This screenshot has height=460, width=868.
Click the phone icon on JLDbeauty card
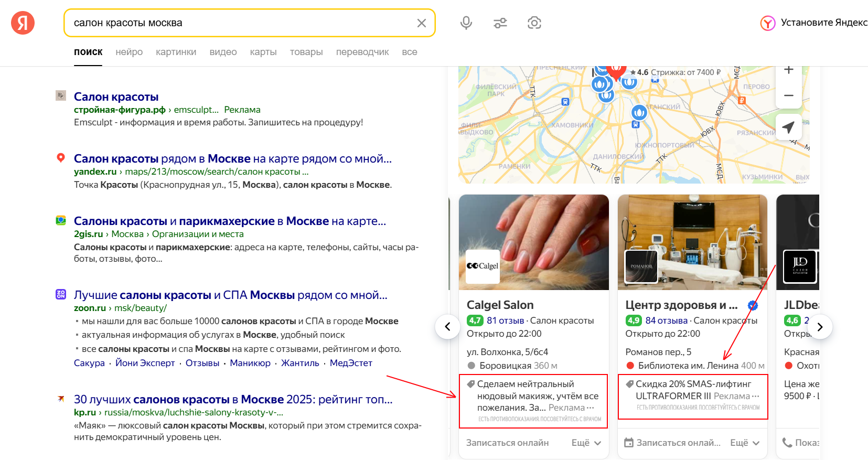point(787,443)
